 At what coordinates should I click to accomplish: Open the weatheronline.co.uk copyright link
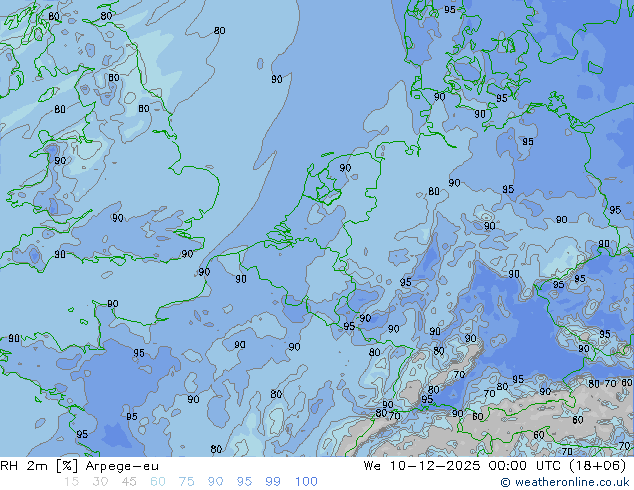click(565, 482)
